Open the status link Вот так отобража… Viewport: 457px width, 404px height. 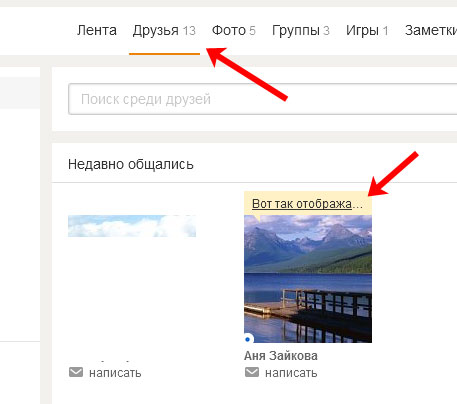coord(307,203)
